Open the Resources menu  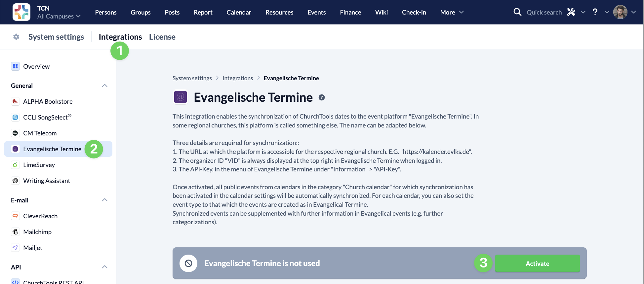click(x=279, y=12)
